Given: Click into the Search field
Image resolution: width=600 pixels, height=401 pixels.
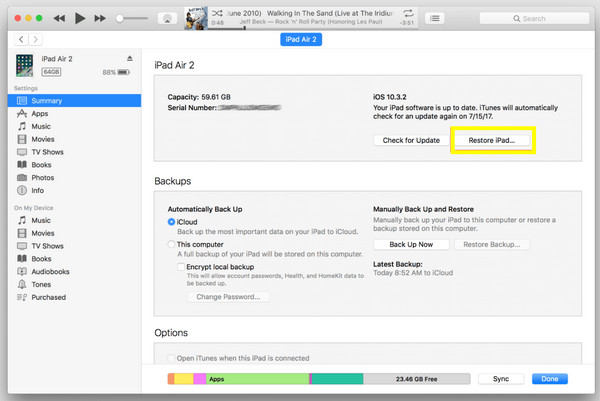Looking at the screenshot, I should tap(534, 18).
